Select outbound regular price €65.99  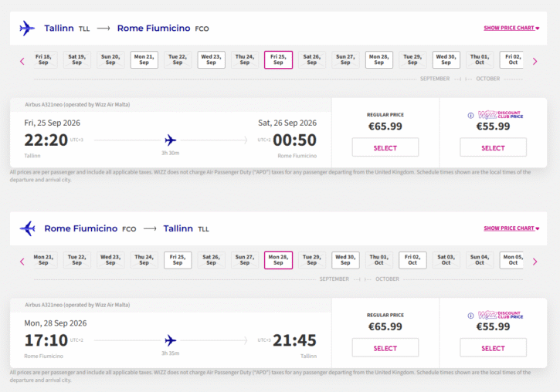(x=385, y=147)
